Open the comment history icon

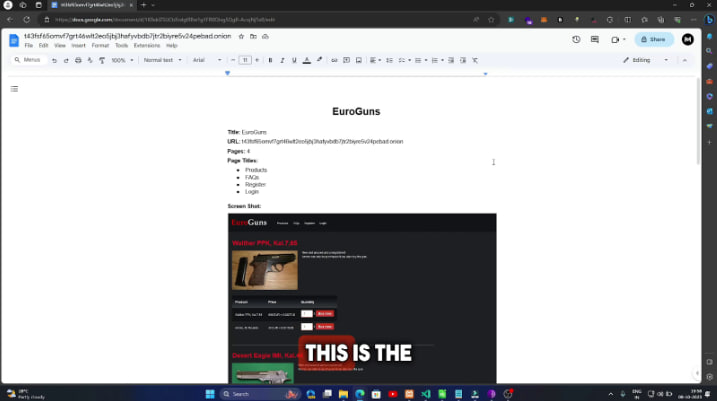(x=595, y=40)
